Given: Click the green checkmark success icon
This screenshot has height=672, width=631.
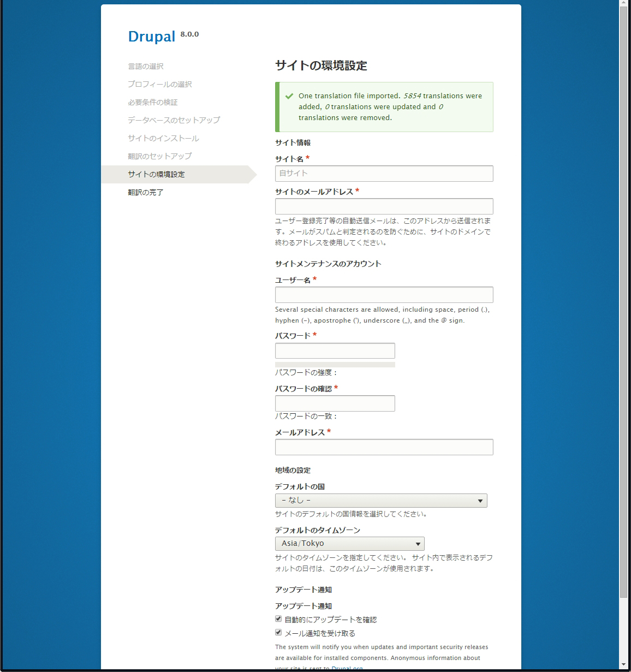Looking at the screenshot, I should click(x=289, y=96).
